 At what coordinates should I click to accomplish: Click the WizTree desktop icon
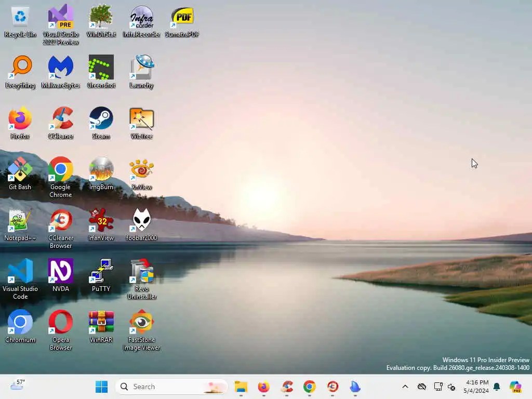[x=141, y=123]
